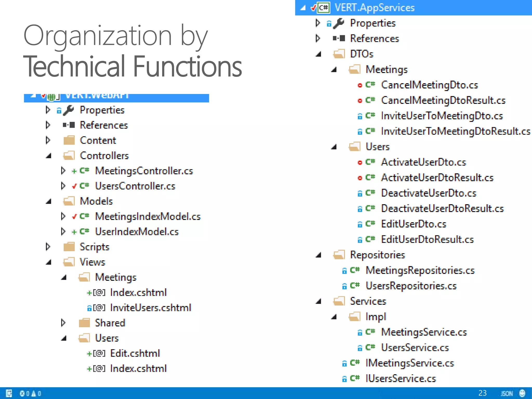Select InviteUserToMeetingDto.cs file

[x=442, y=116]
